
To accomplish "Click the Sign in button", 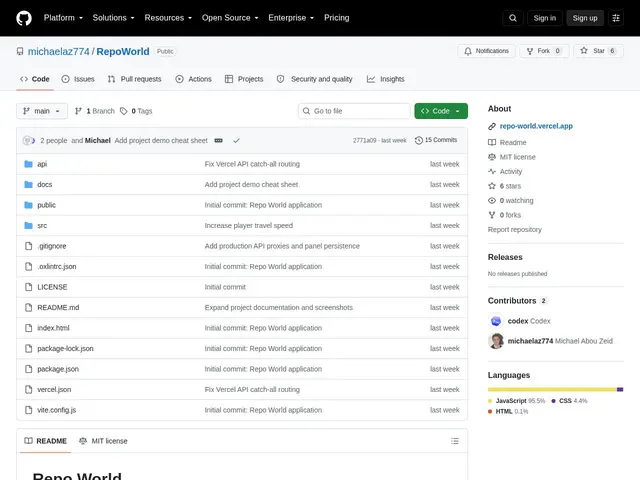I will pyautogui.click(x=544, y=18).
